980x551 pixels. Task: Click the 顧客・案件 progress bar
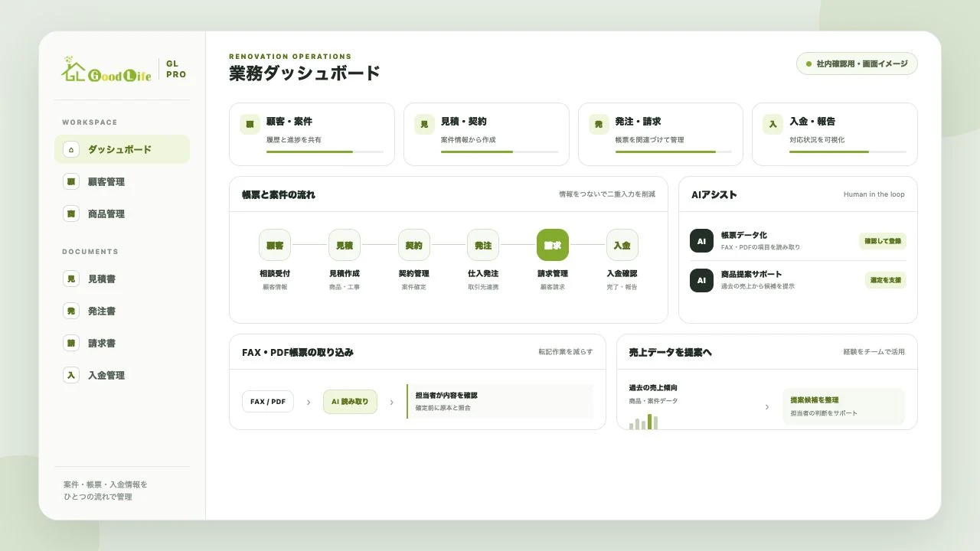click(325, 152)
